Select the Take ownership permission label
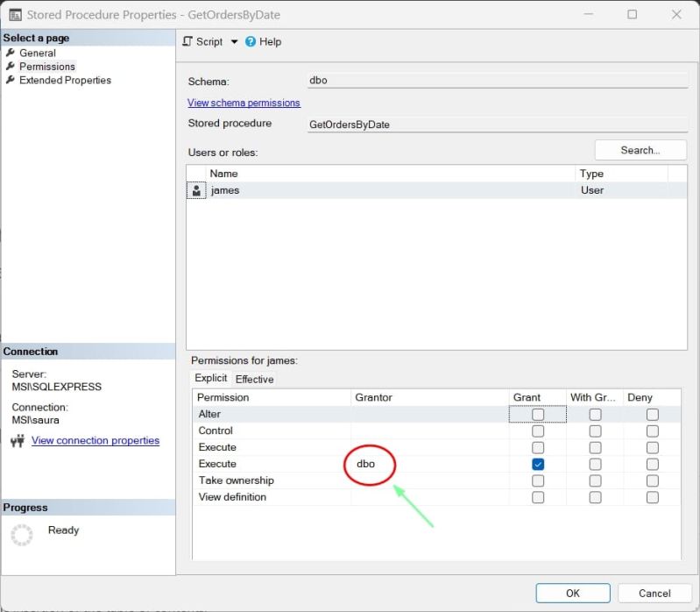This screenshot has height=612, width=700. (x=237, y=480)
